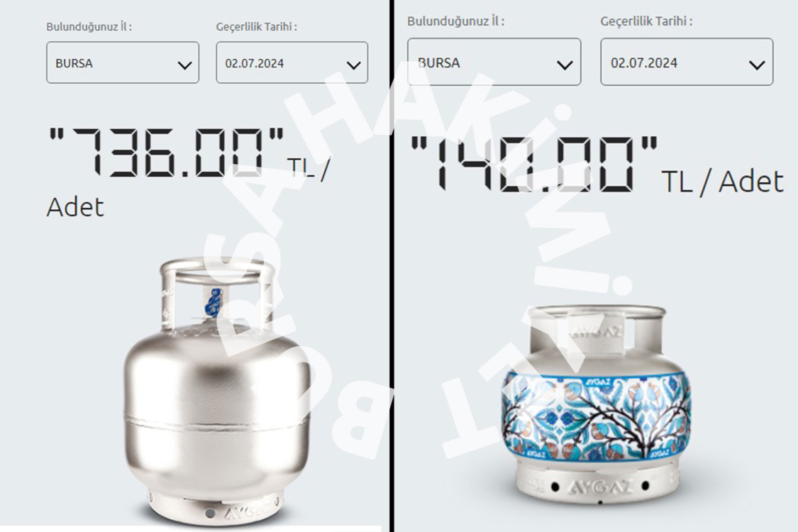Click the left 'Geçerlilik Tarihi' label
Viewport: 798px width, 532px height.
pyautogui.click(x=257, y=26)
